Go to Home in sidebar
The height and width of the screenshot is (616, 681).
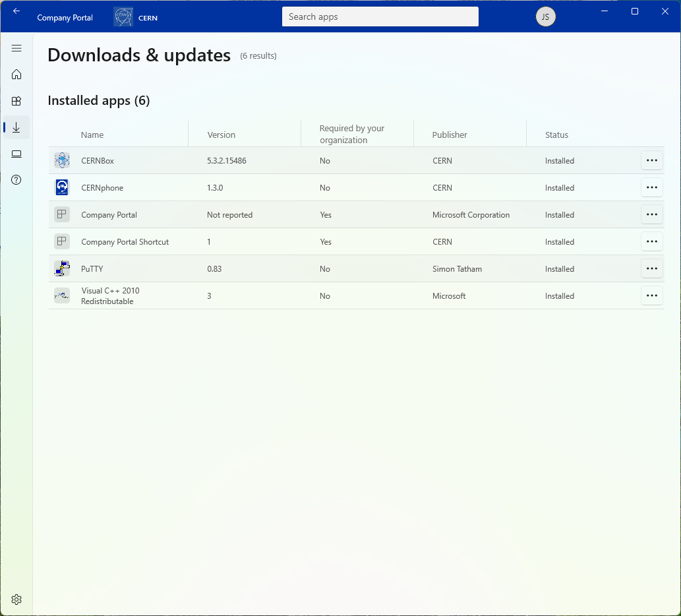(16, 75)
